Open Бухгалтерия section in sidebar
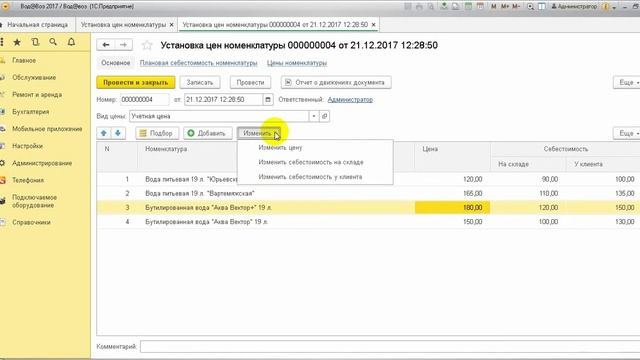Viewport: 640px width, 360px height. click(31, 112)
